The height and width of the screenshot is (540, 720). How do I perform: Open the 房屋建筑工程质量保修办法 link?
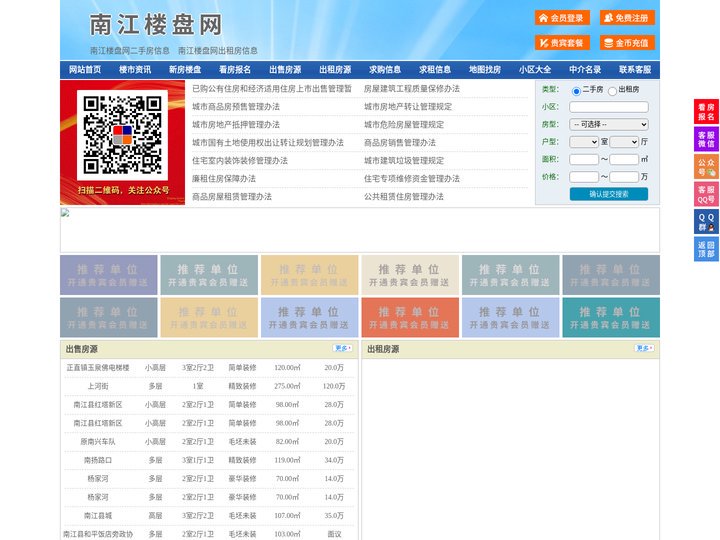click(412, 89)
